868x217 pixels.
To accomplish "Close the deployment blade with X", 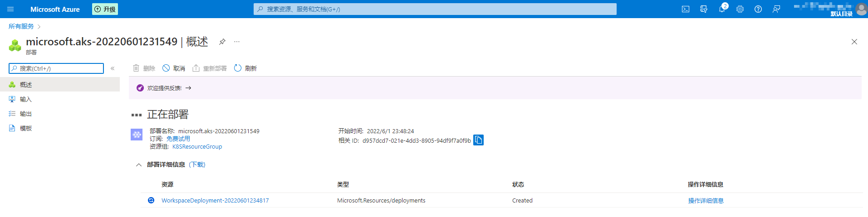I will pyautogui.click(x=854, y=42).
